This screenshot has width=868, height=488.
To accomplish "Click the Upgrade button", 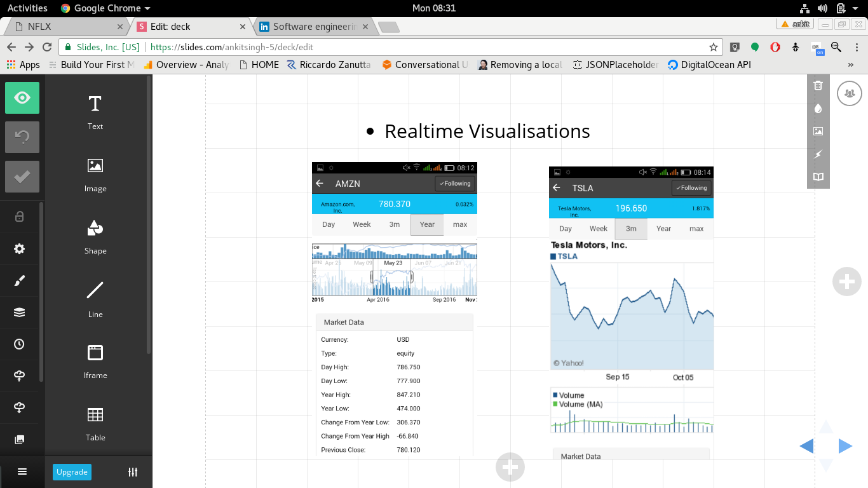I will (72, 472).
